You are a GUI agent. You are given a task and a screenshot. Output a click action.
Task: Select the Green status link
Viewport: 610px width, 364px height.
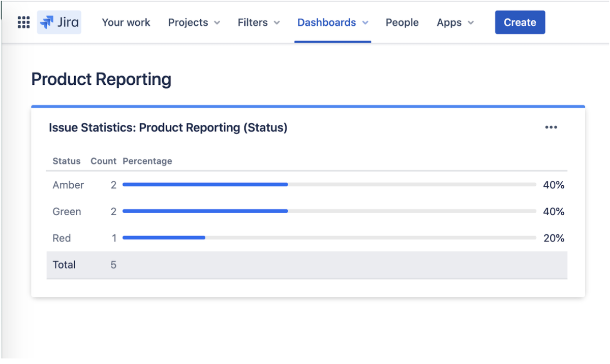pos(67,211)
